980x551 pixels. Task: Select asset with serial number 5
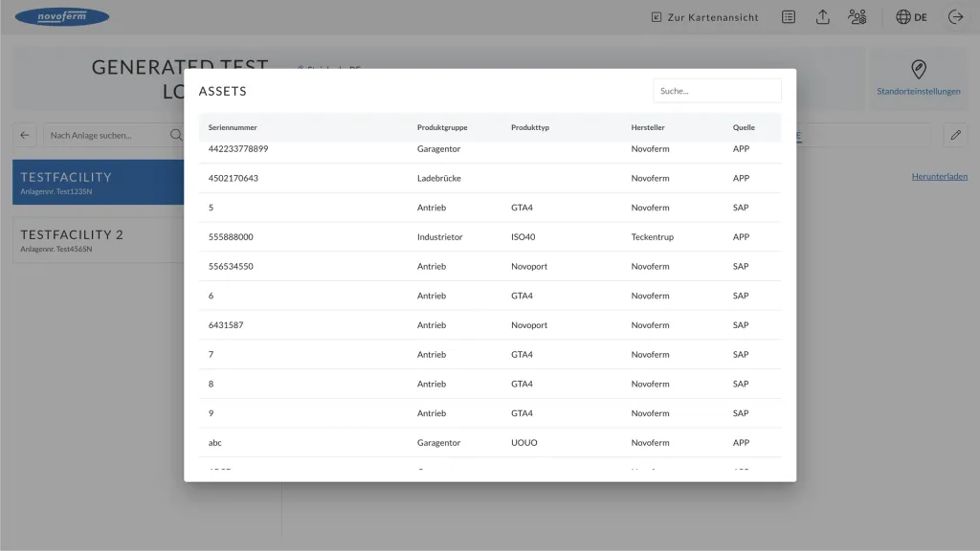[x=490, y=208]
